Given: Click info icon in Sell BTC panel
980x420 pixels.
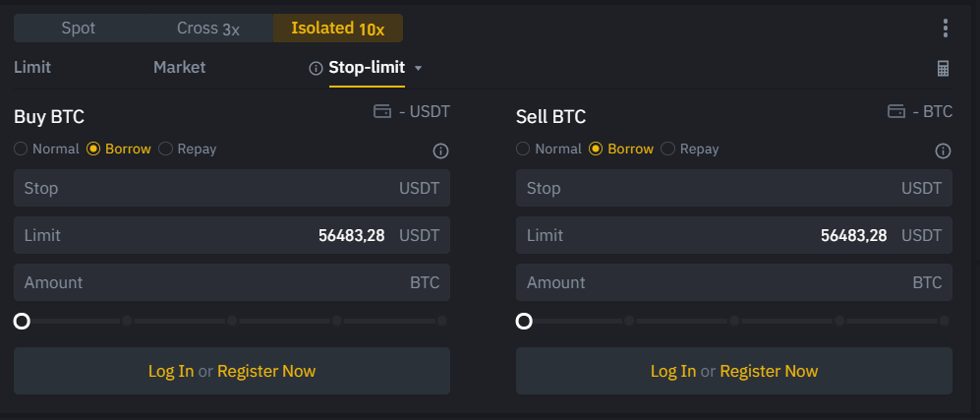Looking at the screenshot, I should coord(943,150).
